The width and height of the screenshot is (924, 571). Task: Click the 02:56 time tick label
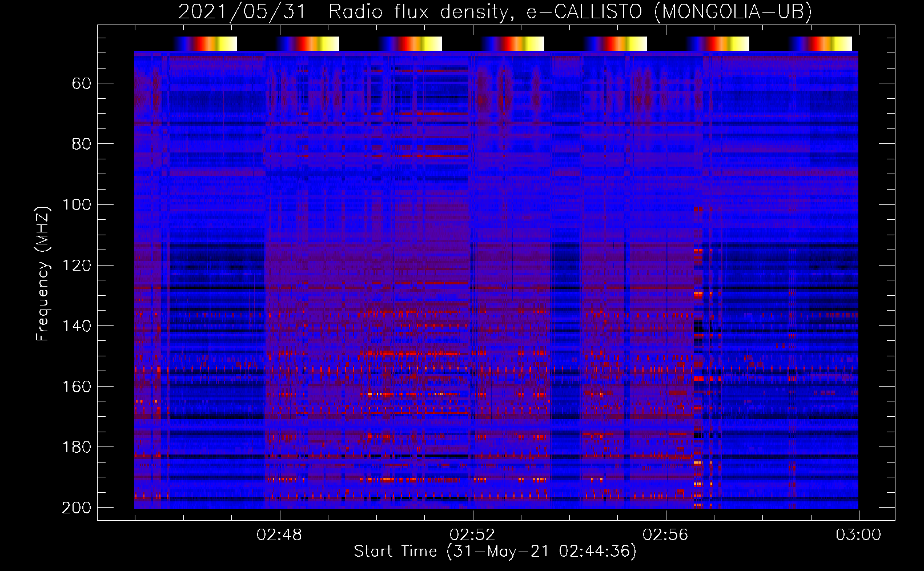click(x=665, y=535)
